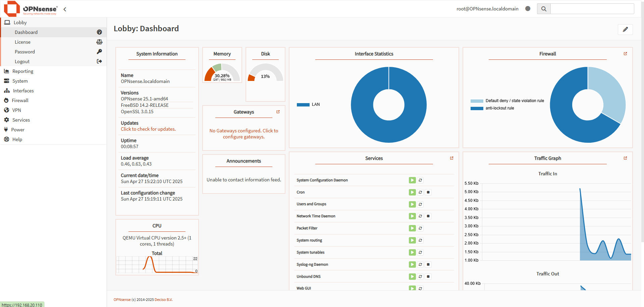Click 'Click to check for updates' link
The image size is (644, 307).
point(148,129)
